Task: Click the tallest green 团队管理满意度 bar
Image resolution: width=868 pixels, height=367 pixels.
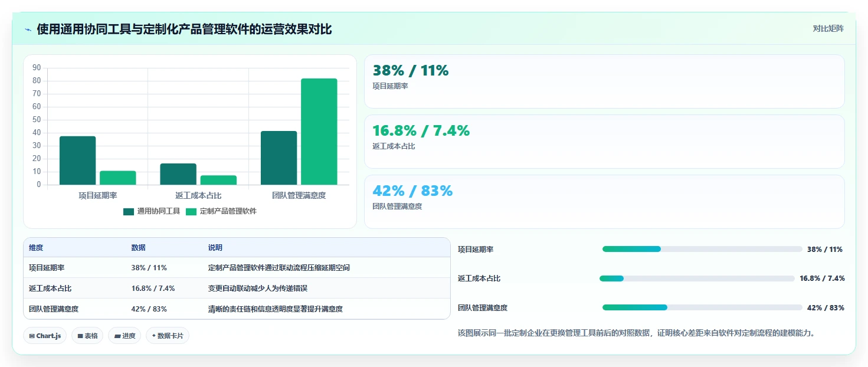Action: coord(319,132)
